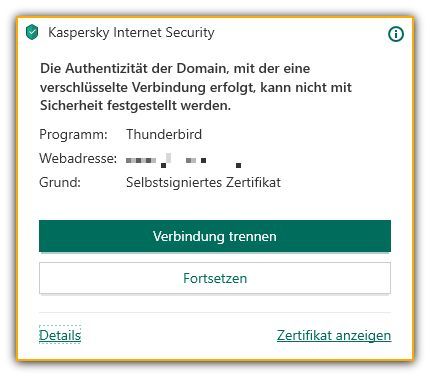
Task: Click the separator line above Details
Action: click(x=215, y=313)
